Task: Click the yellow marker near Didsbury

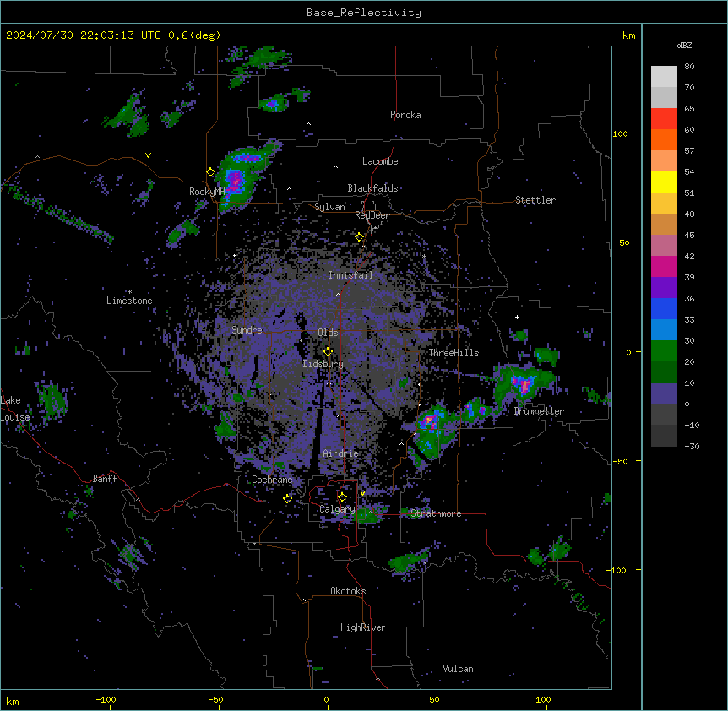Action: tap(328, 352)
